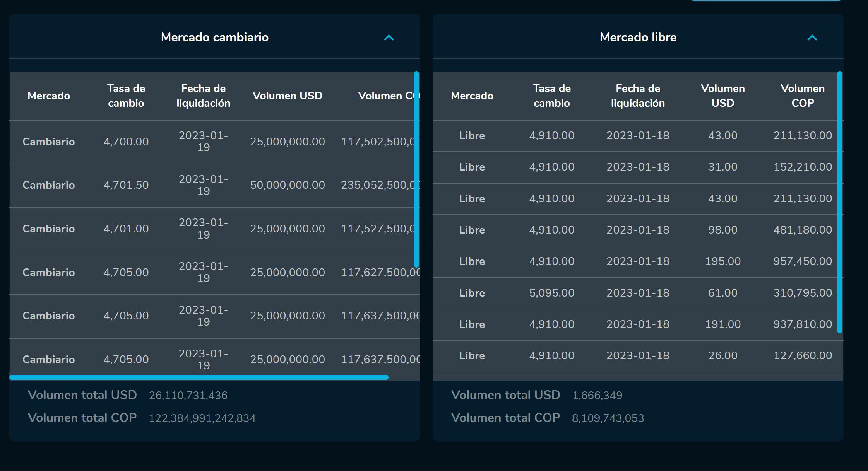Collapse the Mercado libre panel chevron
Image resolution: width=868 pixels, height=471 pixels.
coord(812,38)
